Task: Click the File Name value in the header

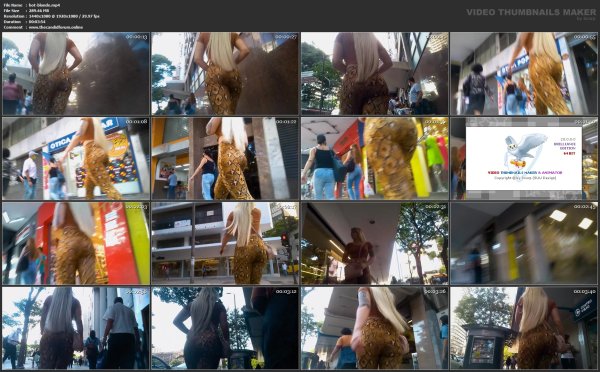Action: click(x=44, y=5)
